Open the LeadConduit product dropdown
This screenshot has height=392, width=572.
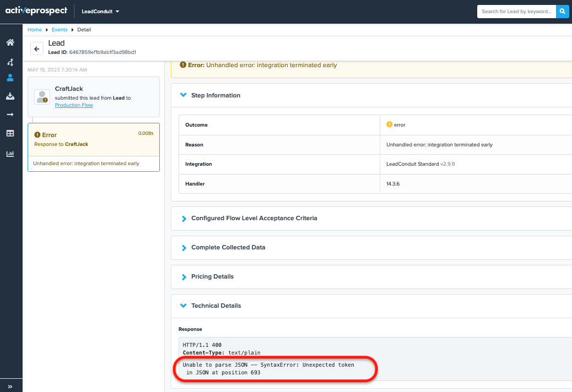pos(100,12)
